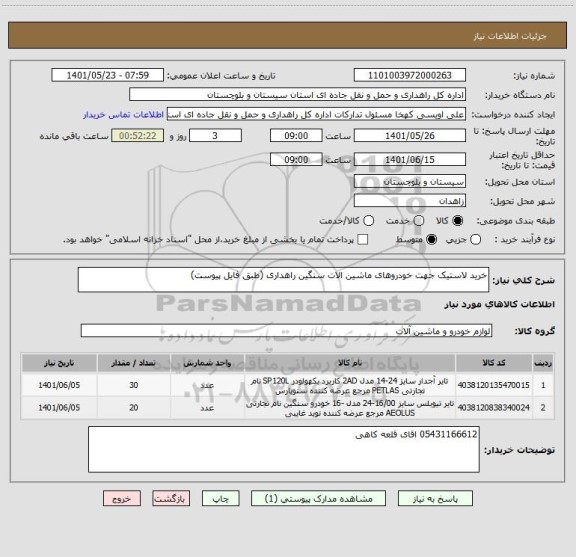Click the خروج exit button
The height and width of the screenshot is (557, 576).
(x=122, y=499)
